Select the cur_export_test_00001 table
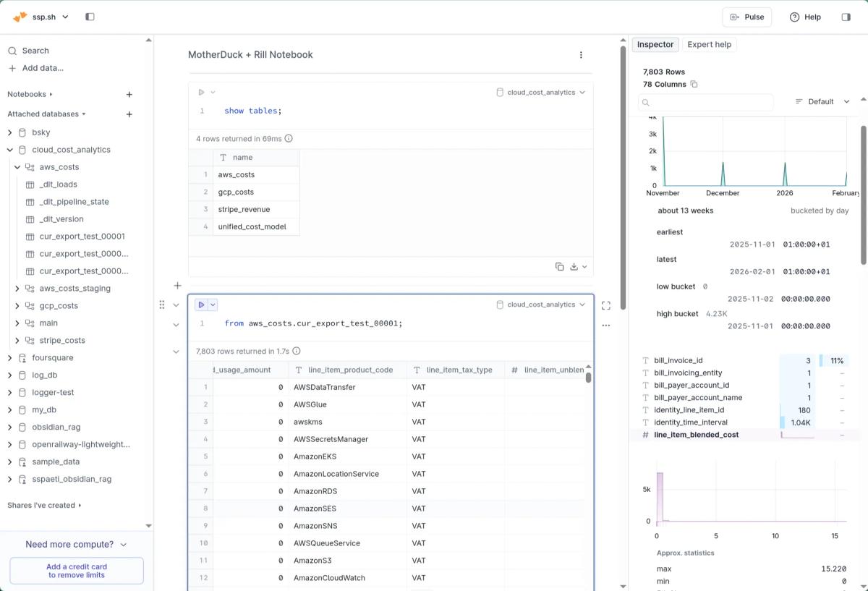 pos(82,237)
